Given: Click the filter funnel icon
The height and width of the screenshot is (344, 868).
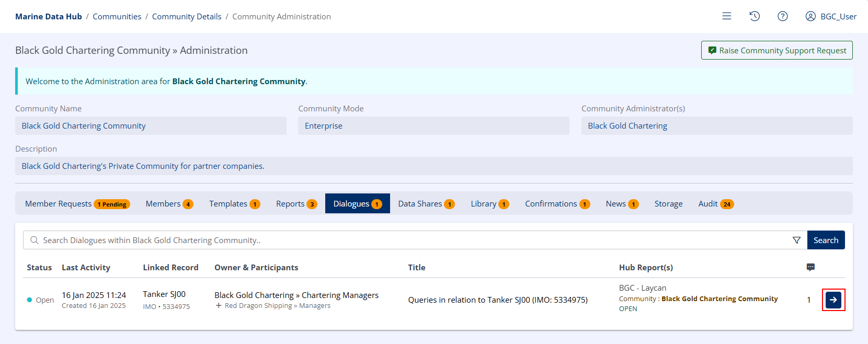Looking at the screenshot, I should pyautogui.click(x=796, y=240).
